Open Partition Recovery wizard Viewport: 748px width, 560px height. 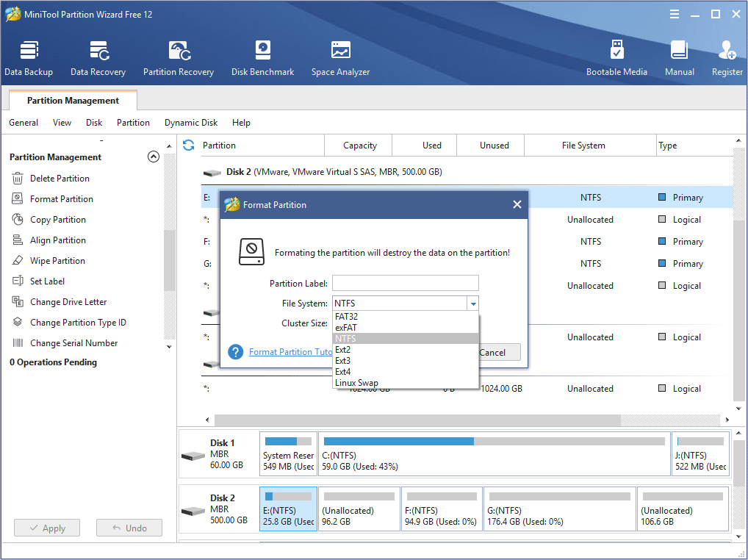pos(179,58)
